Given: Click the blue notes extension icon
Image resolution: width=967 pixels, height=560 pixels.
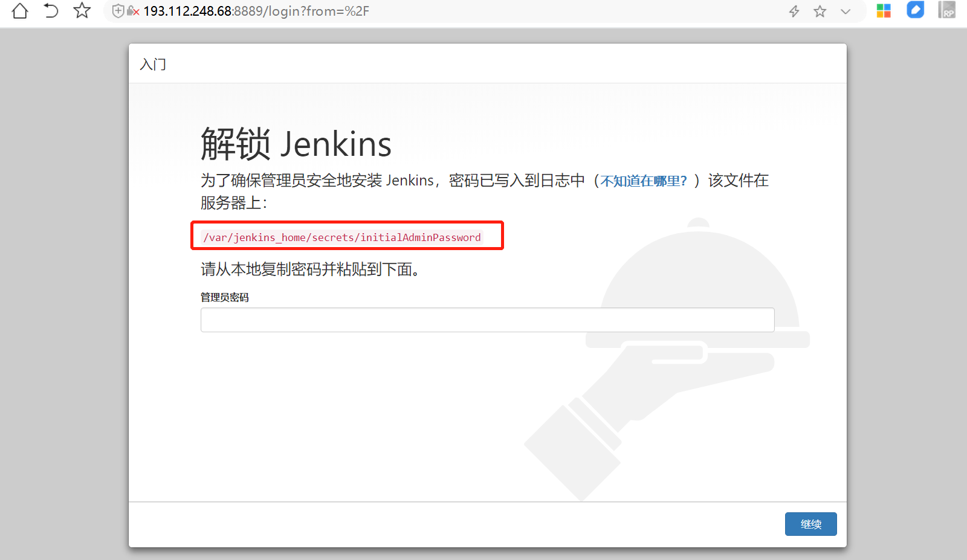Looking at the screenshot, I should click(x=916, y=10).
